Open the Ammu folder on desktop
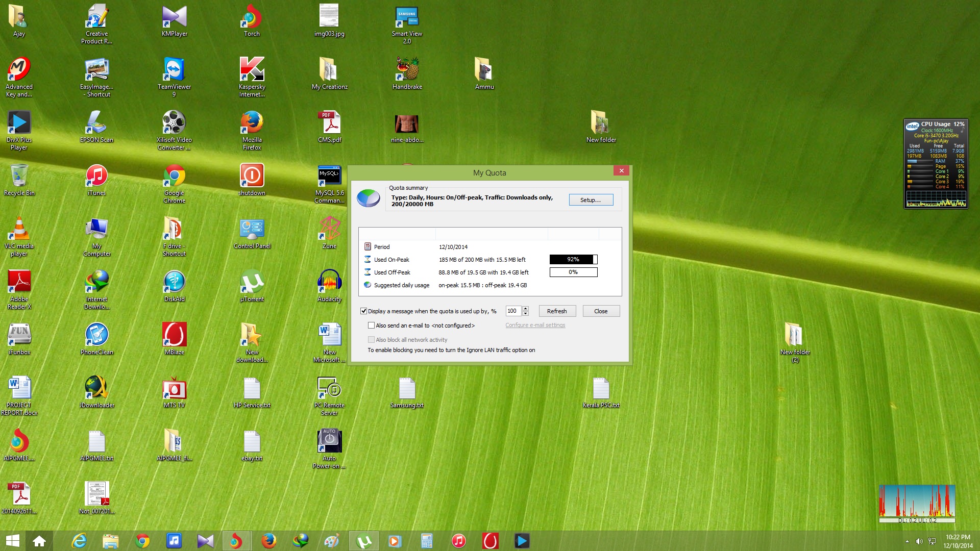980x551 pixels. (x=484, y=74)
